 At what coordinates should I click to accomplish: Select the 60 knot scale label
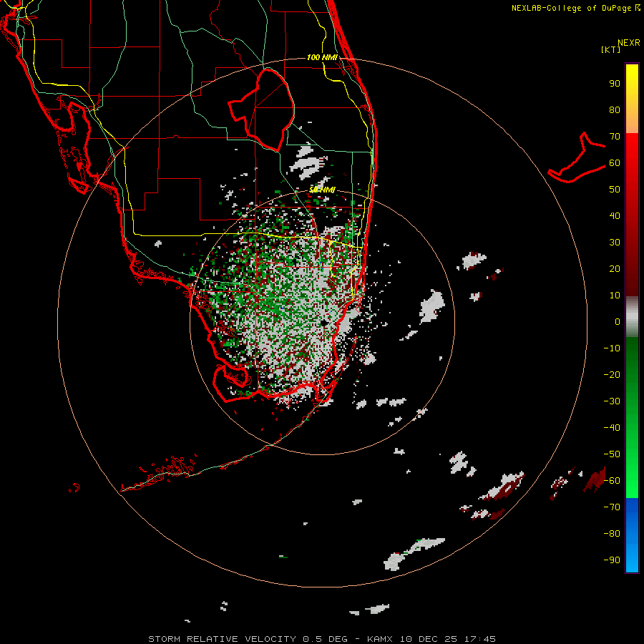coord(615,162)
